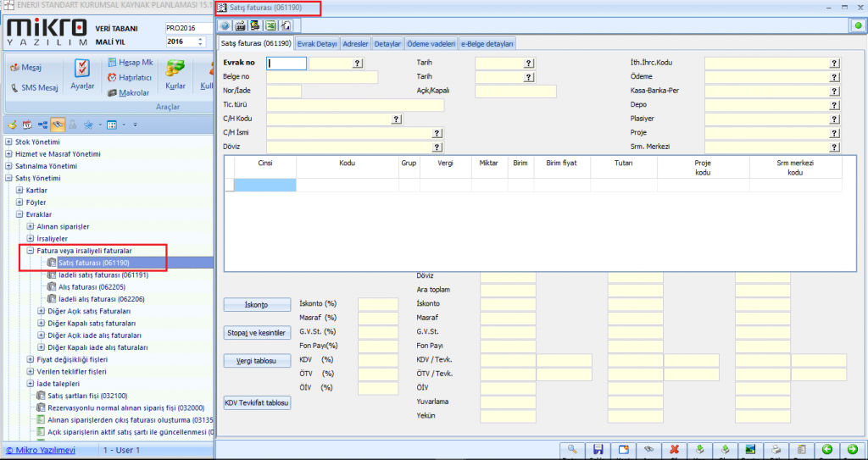Click the calendar icon in navigation toolbar
Viewport: 868px width, 460px height.
tap(27, 125)
